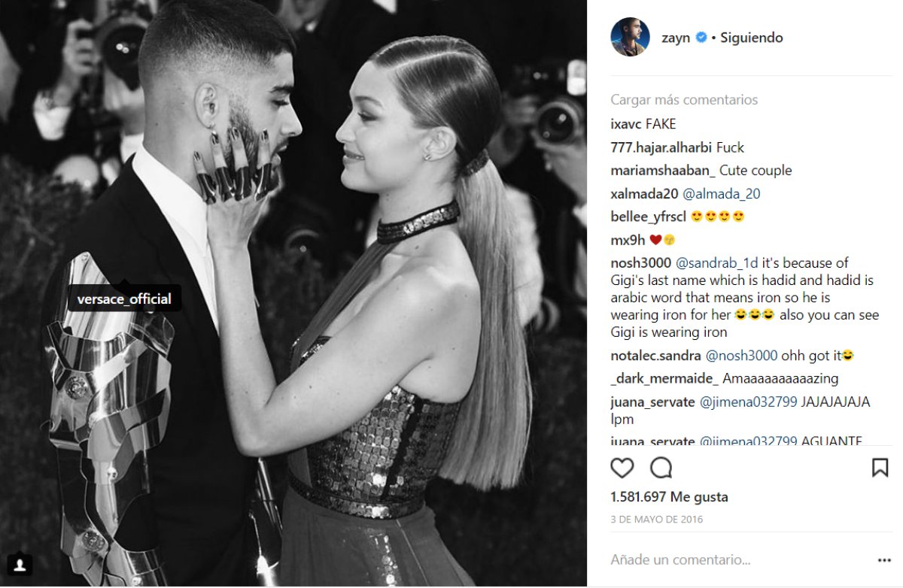Toggle the Siguiendo following button
The width and height of the screenshot is (903, 588).
pos(751,38)
